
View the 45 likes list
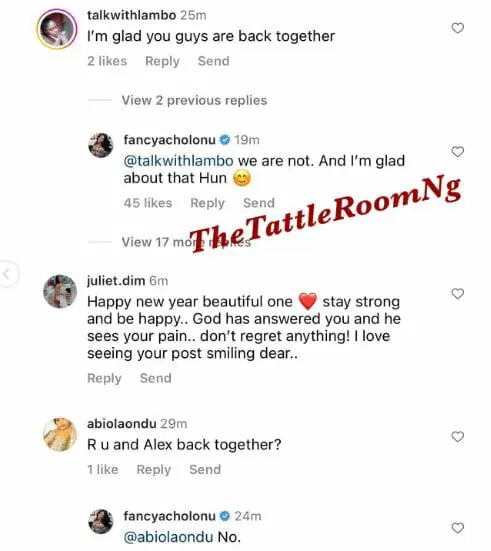pyautogui.click(x=148, y=203)
